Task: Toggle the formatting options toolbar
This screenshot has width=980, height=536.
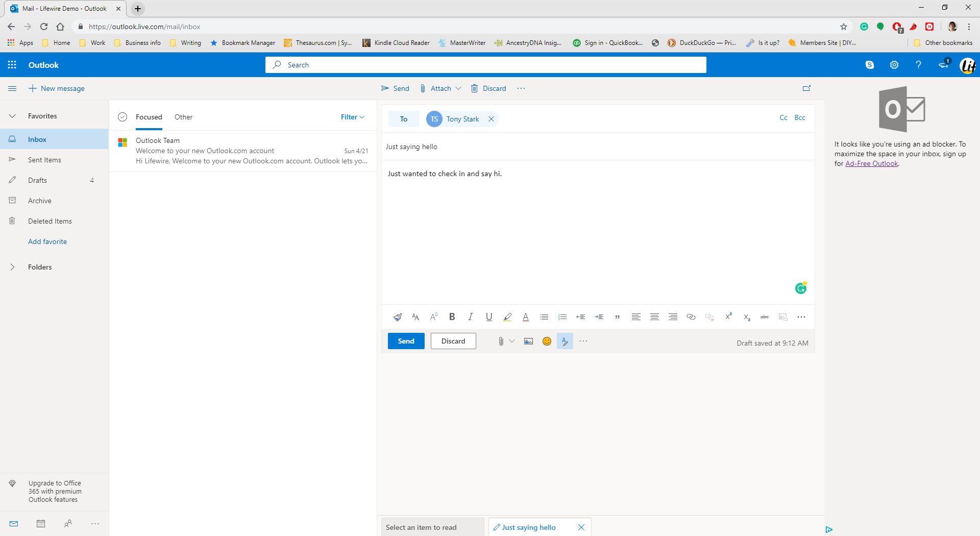Action: point(565,341)
